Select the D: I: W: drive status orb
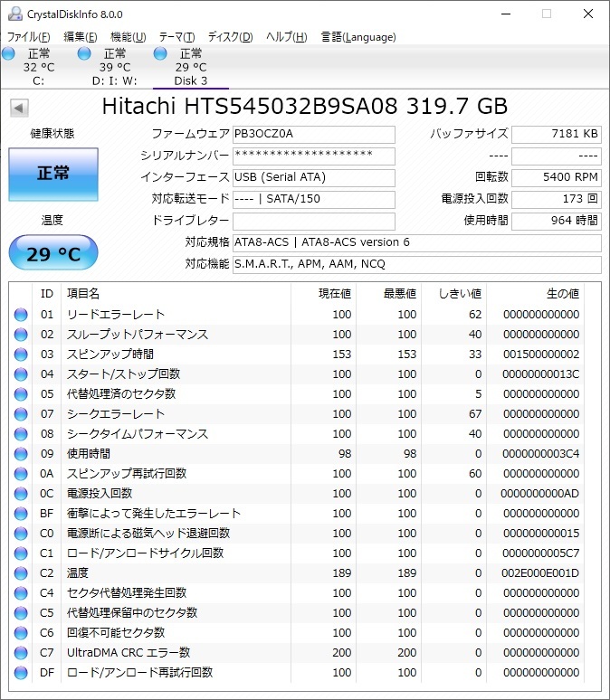Screen dimensions: 610x700 click(84, 53)
